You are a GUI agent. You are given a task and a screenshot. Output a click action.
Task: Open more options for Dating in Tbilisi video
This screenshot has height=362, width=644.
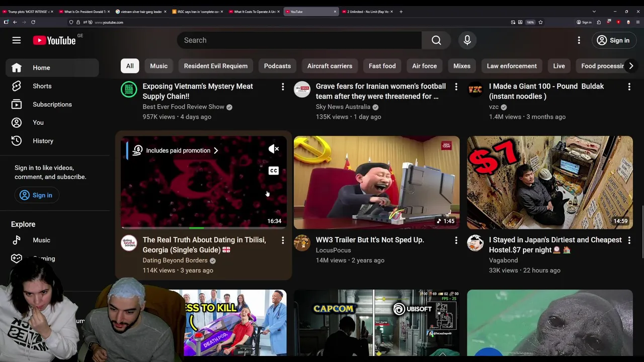click(x=283, y=241)
